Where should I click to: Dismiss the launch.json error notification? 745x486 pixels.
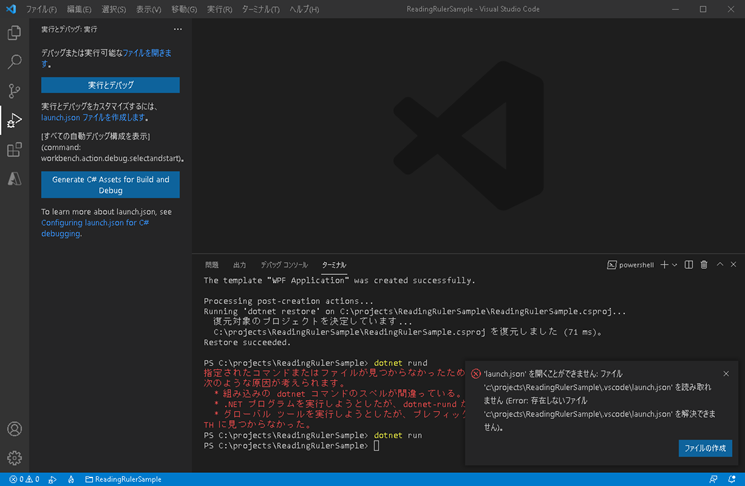tap(726, 373)
